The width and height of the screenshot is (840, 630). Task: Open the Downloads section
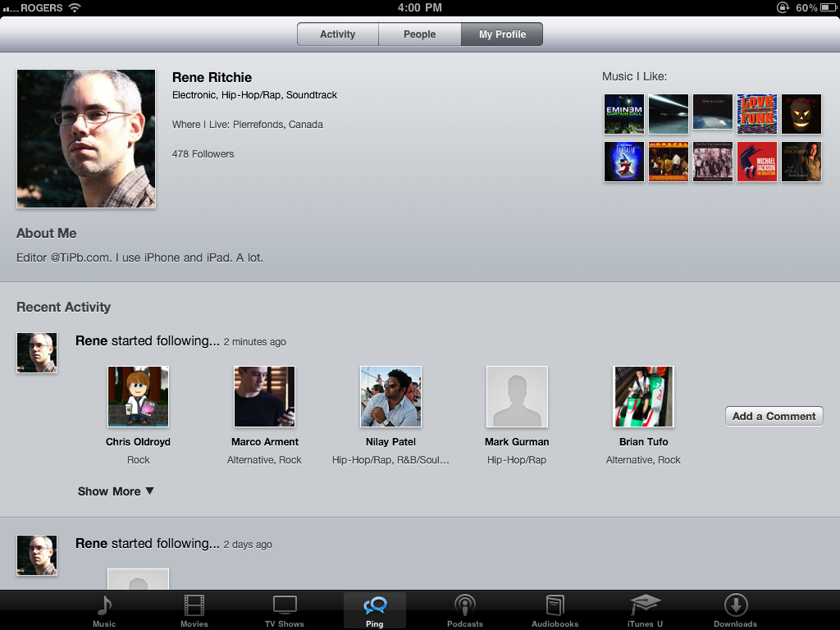coord(736,610)
